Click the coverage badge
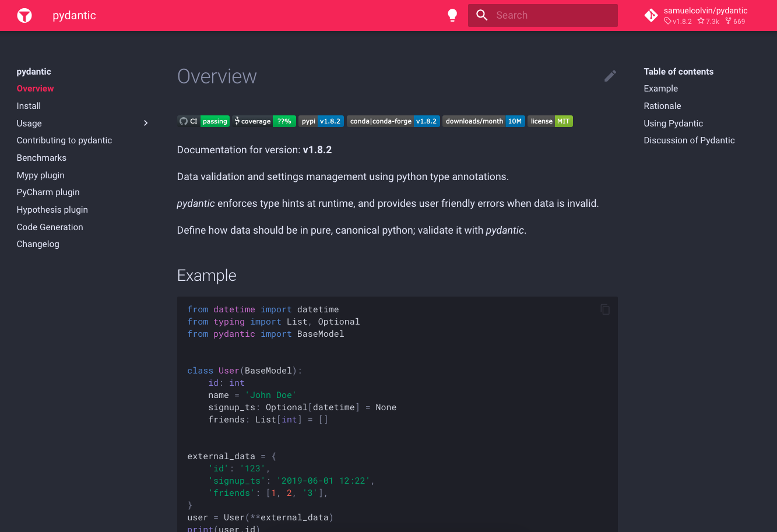This screenshot has width=777, height=532. pos(265,121)
